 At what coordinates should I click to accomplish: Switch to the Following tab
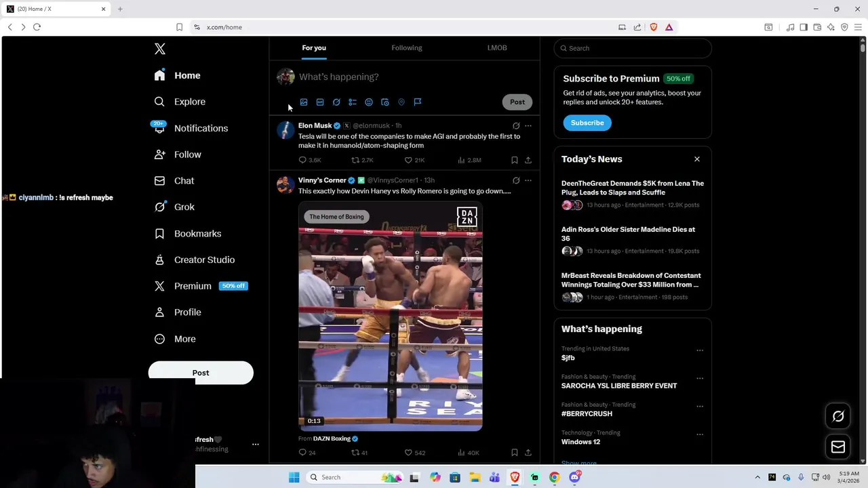[407, 47]
